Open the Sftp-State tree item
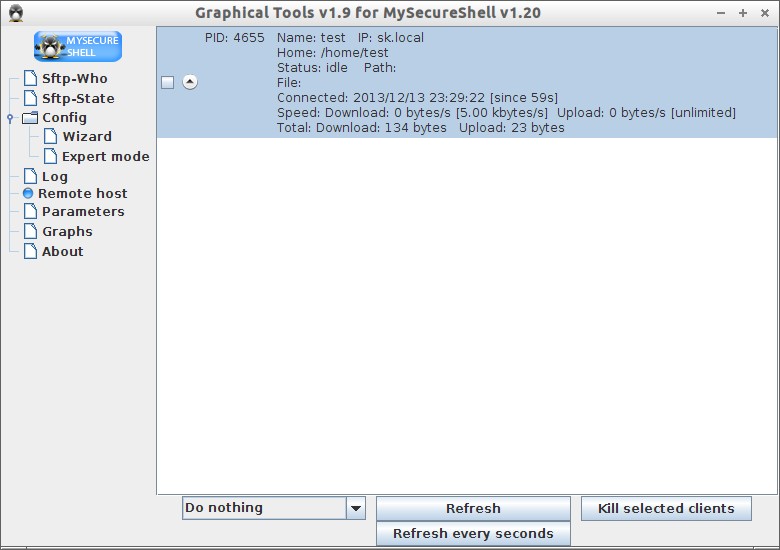This screenshot has height=550, width=780. (78, 98)
